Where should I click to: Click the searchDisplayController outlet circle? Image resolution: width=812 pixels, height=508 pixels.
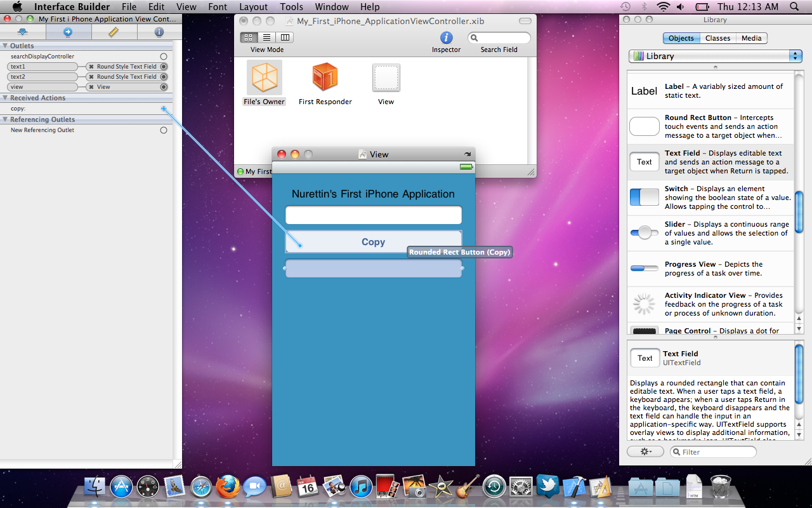click(164, 57)
